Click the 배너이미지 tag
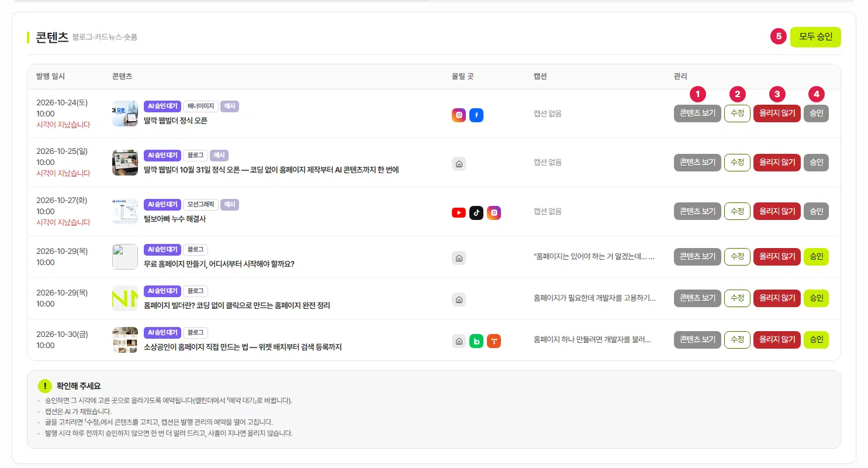Viewport: 868px width, 468px height. pos(200,106)
